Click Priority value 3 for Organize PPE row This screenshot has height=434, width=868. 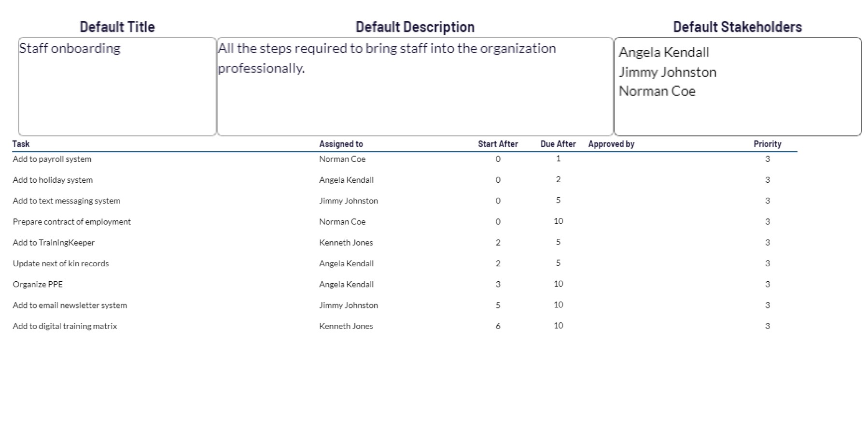[767, 284]
